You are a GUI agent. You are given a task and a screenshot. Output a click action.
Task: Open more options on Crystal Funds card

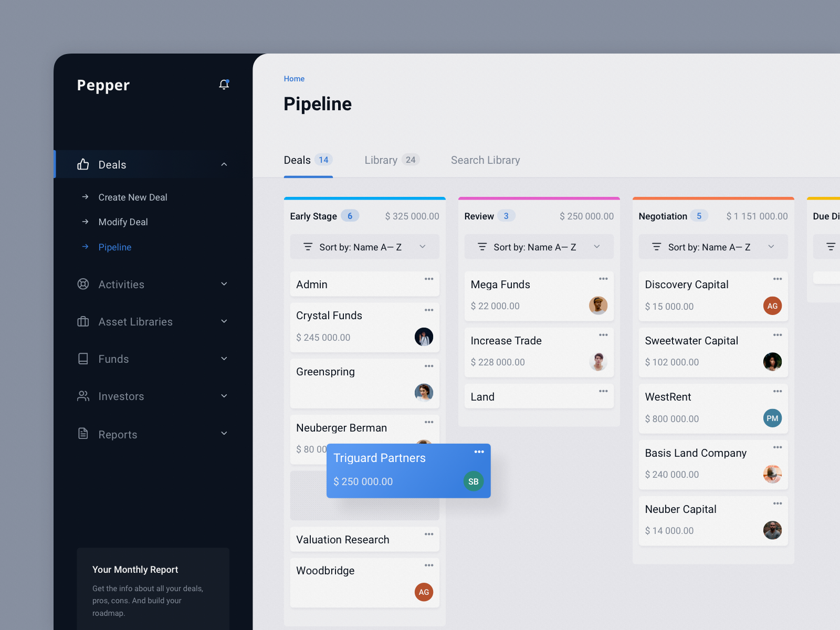point(429,310)
